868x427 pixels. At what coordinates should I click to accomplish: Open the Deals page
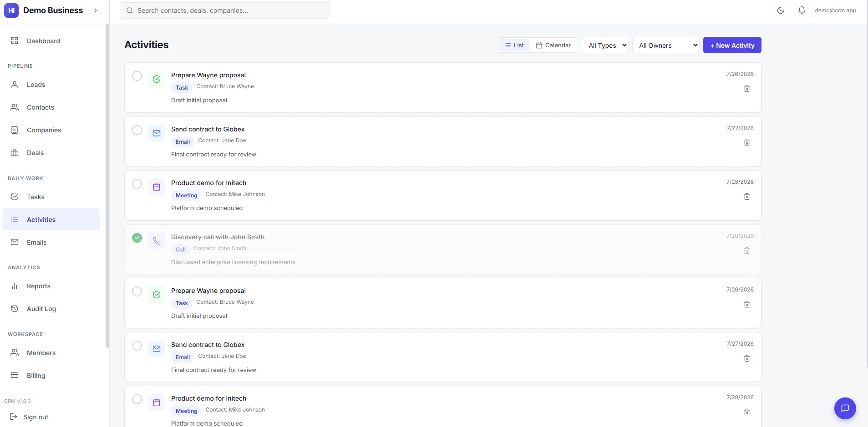(x=51, y=153)
